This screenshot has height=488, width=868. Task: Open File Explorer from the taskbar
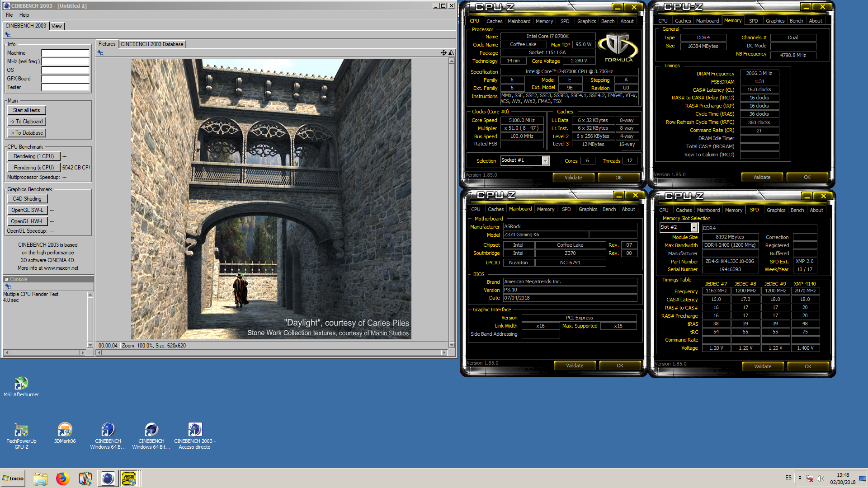point(40,479)
